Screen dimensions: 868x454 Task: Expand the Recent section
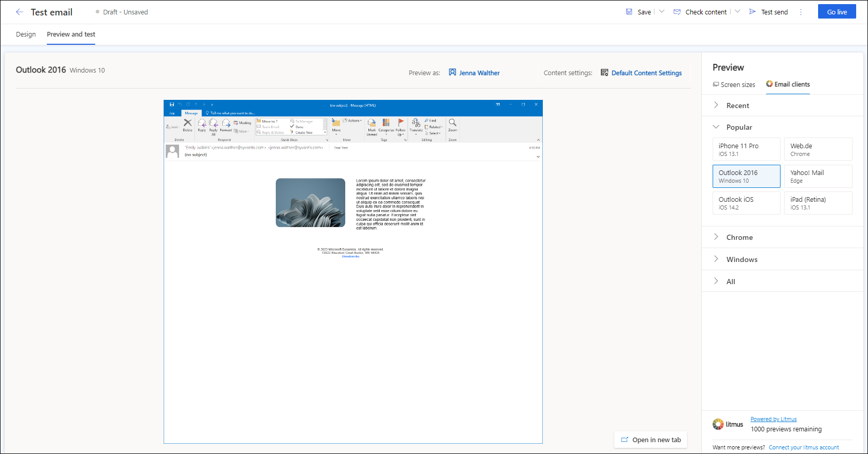[783, 106]
